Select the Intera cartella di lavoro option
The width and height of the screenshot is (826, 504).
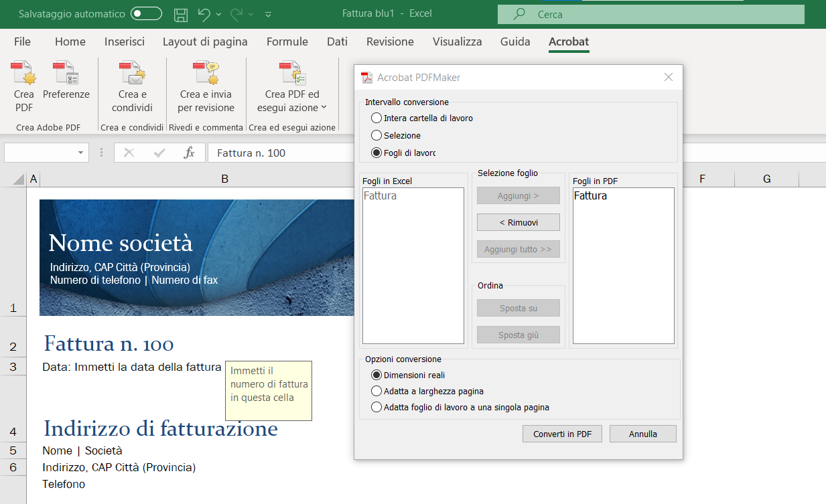click(376, 118)
